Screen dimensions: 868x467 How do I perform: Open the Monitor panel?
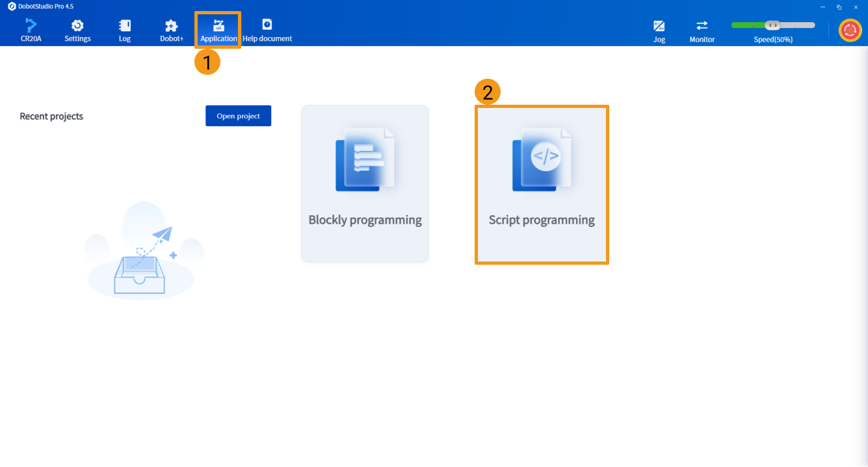click(x=702, y=29)
